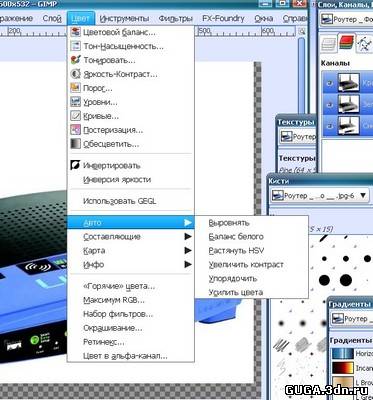Click the Инвертировать invert icon
This screenshot has width=373, height=400.
click(75, 165)
